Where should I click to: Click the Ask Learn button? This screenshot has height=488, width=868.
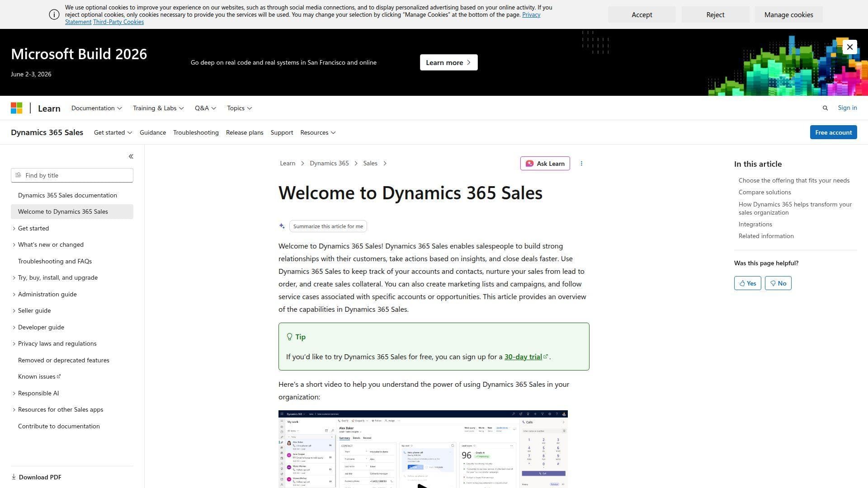(545, 164)
